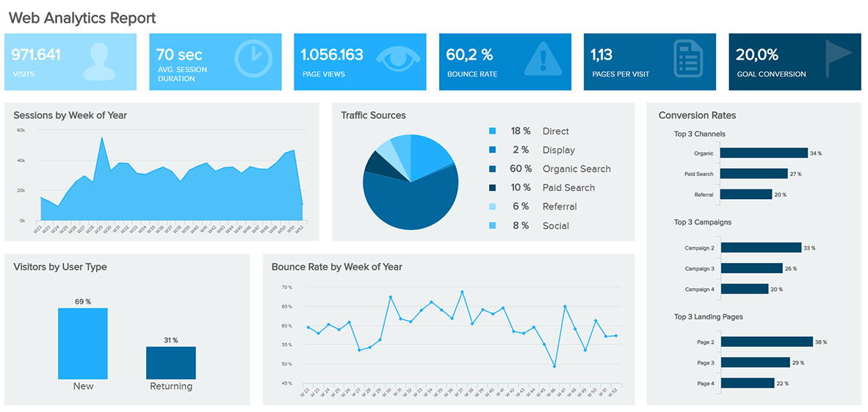
Task: Click the lowest point on Bounce Rate line
Action: point(554,366)
